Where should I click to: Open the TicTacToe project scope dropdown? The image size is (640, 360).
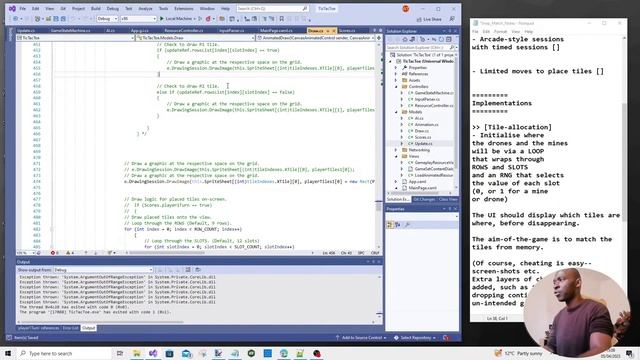[x=75, y=38]
